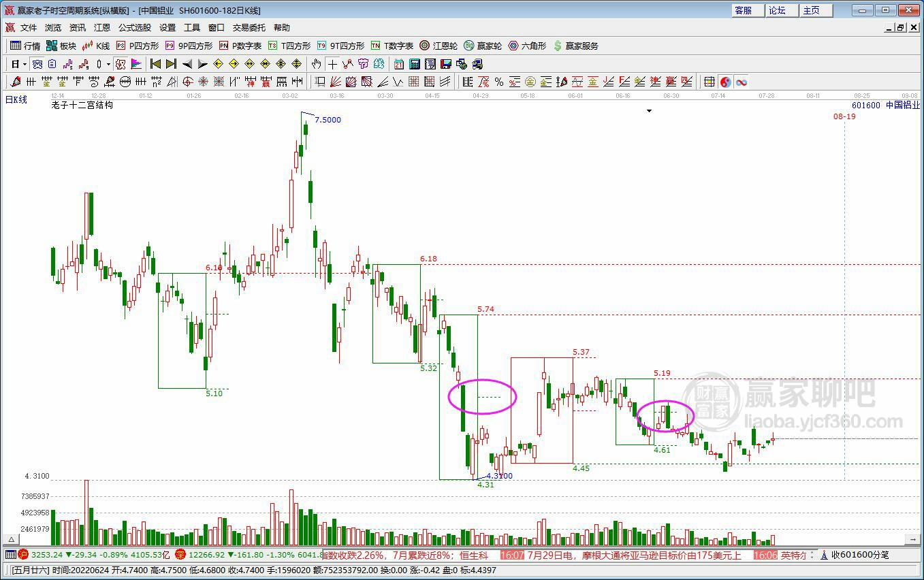Open the 9T四方形 tool
The image size is (924, 580).
340,46
